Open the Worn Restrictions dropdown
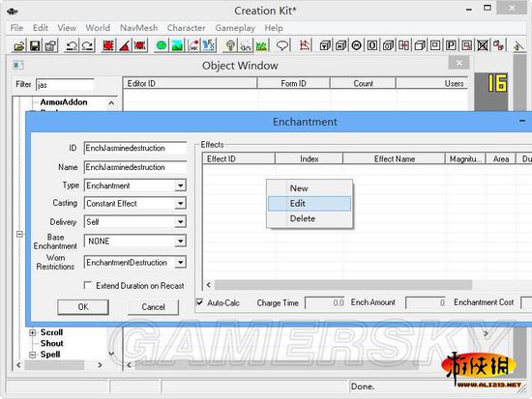This screenshot has width=532, height=399. [x=181, y=263]
